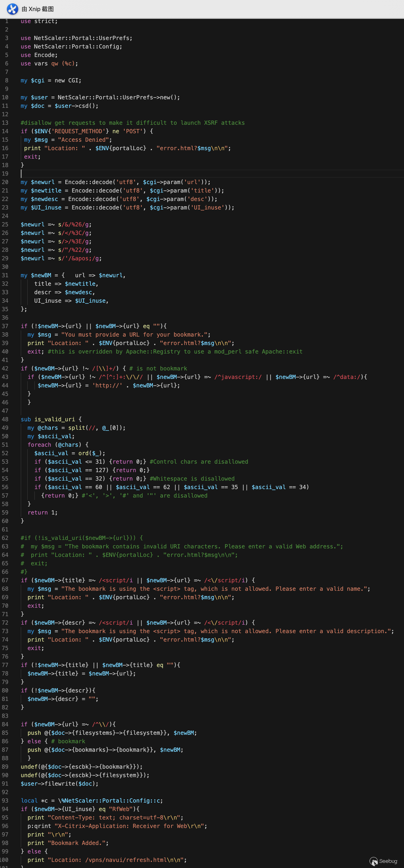
Task: Click the '$newBM->{descr} = "";' line
Action: tap(63, 699)
